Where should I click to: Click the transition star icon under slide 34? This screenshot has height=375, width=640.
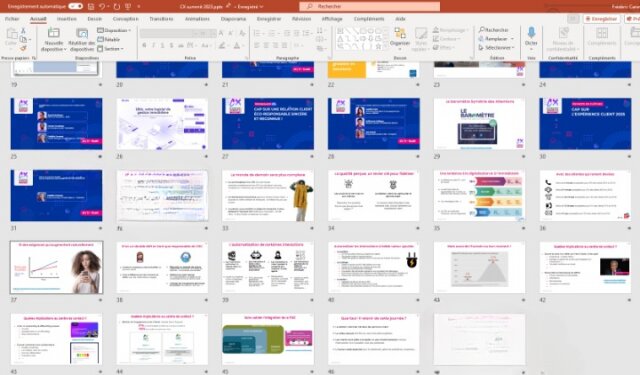[417, 228]
